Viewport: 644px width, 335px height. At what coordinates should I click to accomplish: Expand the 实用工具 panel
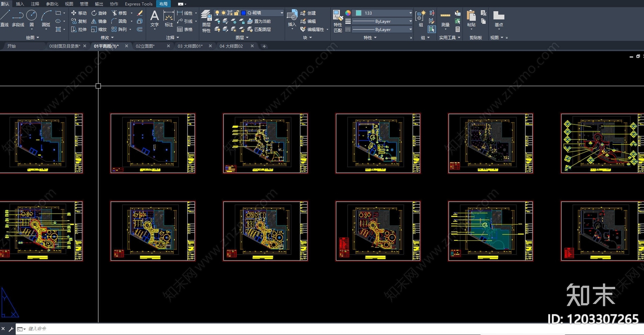pyautogui.click(x=450, y=37)
